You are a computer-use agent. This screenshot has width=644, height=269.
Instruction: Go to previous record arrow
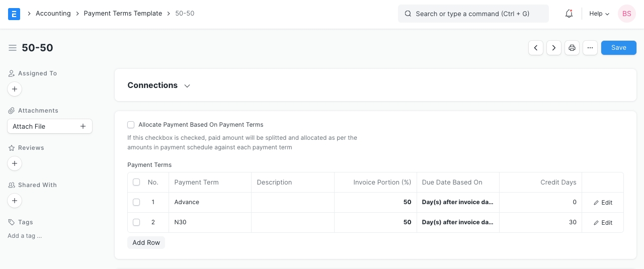[x=536, y=48]
